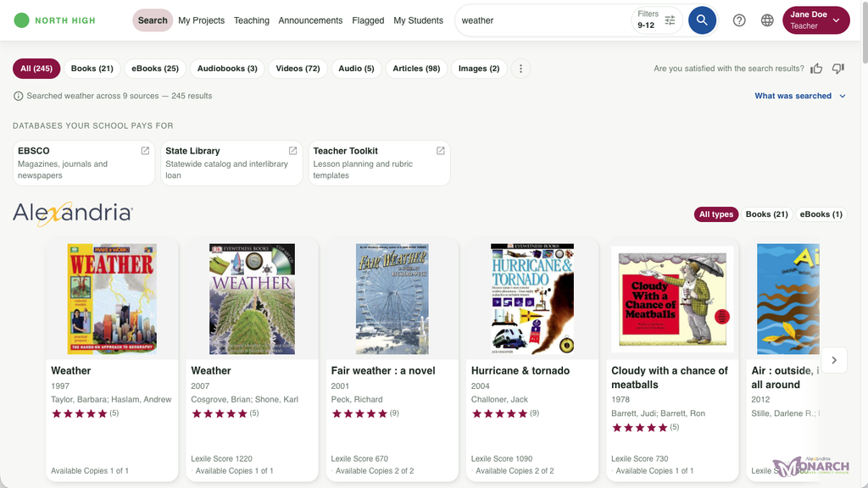Open Teacher Toolkit external link icon
Image resolution: width=868 pixels, height=488 pixels.
tap(441, 151)
